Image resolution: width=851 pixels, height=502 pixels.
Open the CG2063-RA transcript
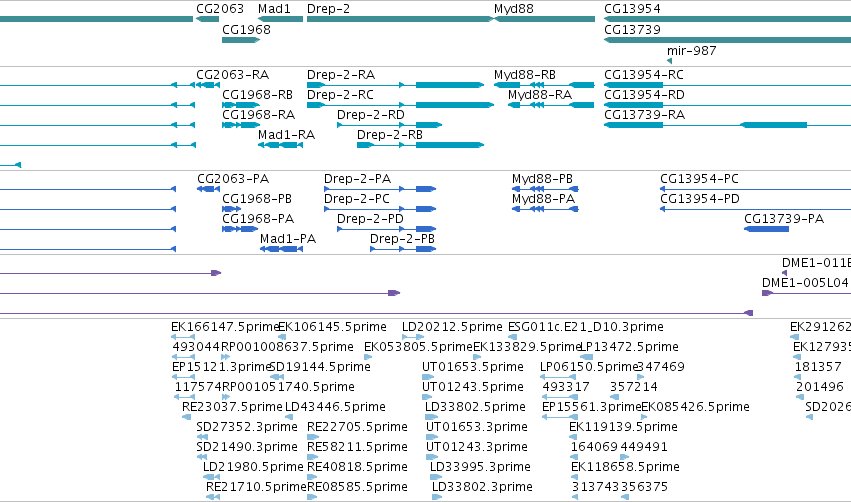coord(208,85)
